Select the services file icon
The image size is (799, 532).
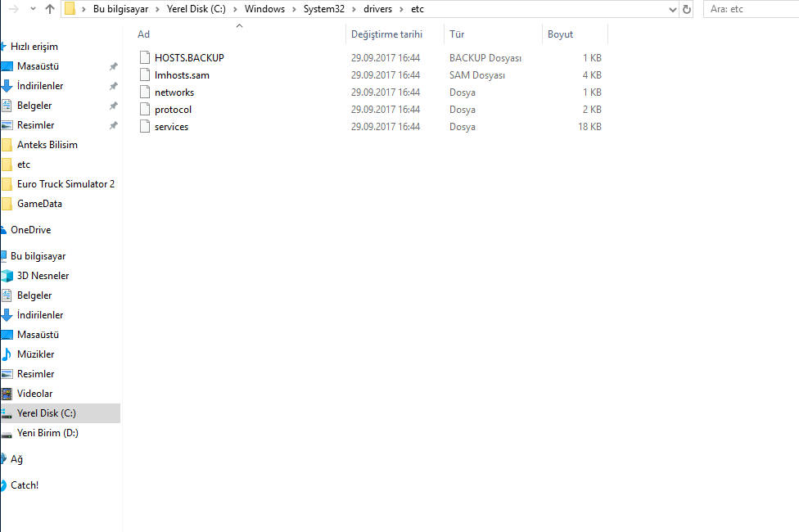145,126
